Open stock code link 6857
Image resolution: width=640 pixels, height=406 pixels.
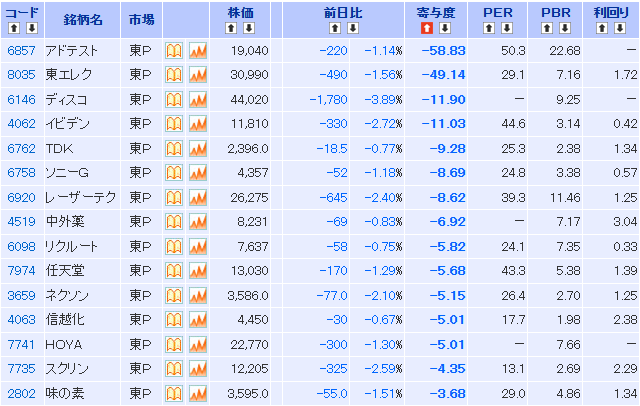pyautogui.click(x=20, y=50)
